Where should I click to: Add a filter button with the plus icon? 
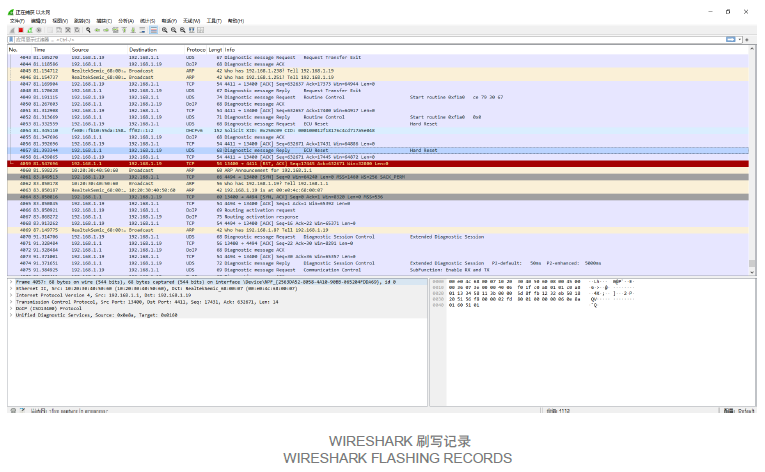[747, 40]
